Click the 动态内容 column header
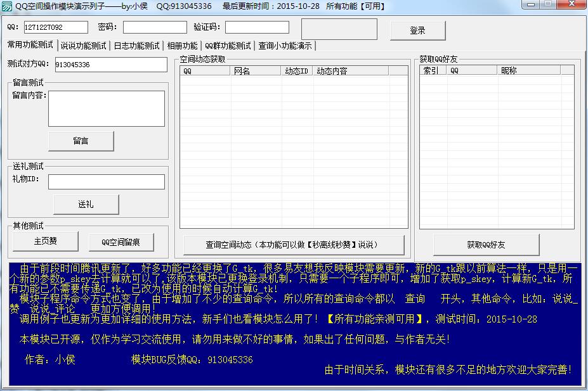Viewport: 588px width, 391px height. point(351,71)
